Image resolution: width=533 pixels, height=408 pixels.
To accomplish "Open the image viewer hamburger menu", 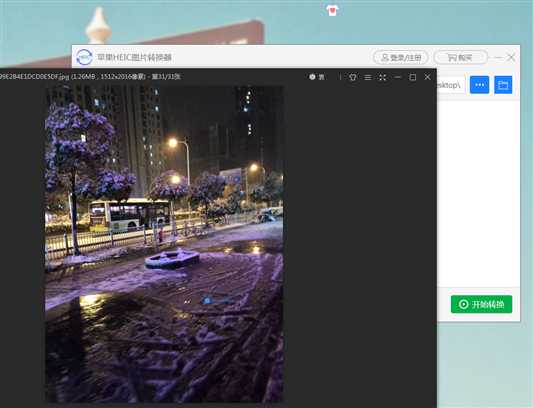I will pos(368,77).
